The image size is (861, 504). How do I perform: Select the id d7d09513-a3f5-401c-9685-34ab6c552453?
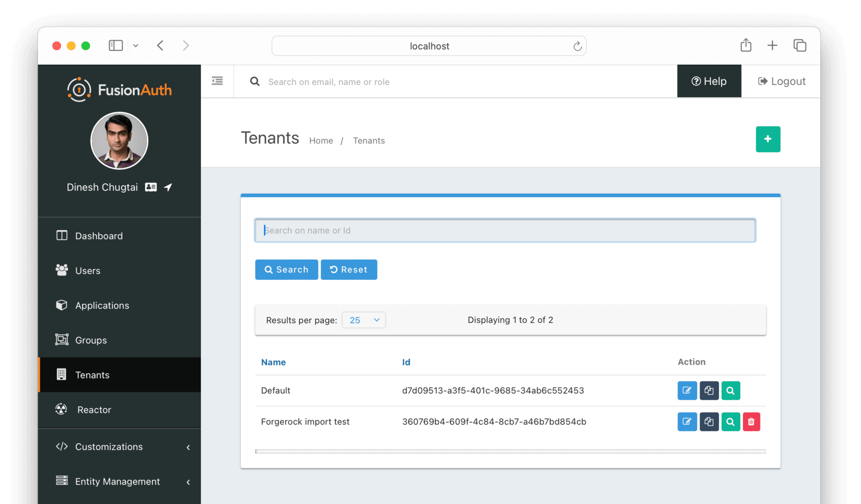tap(493, 391)
